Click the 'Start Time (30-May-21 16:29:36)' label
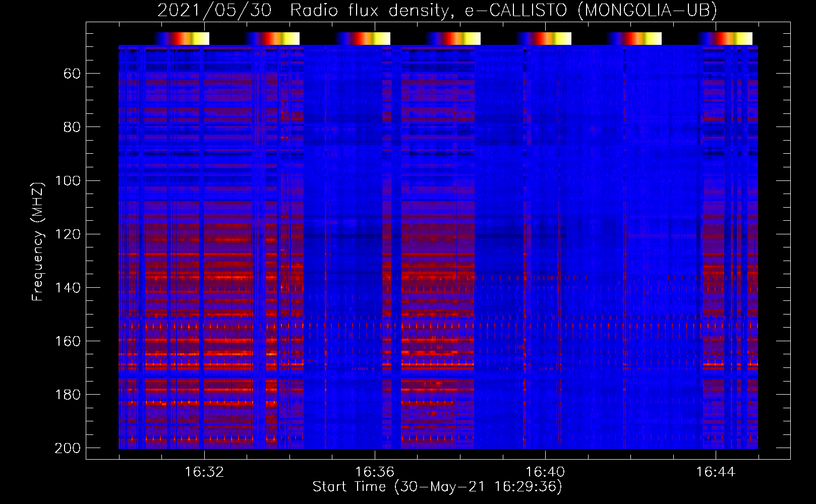Viewport: 816px width, 504px height. click(x=437, y=487)
